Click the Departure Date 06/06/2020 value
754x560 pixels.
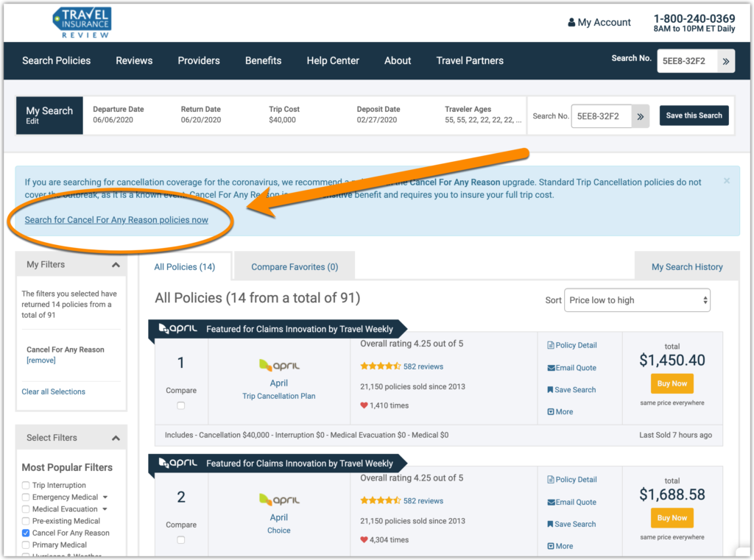(113, 120)
